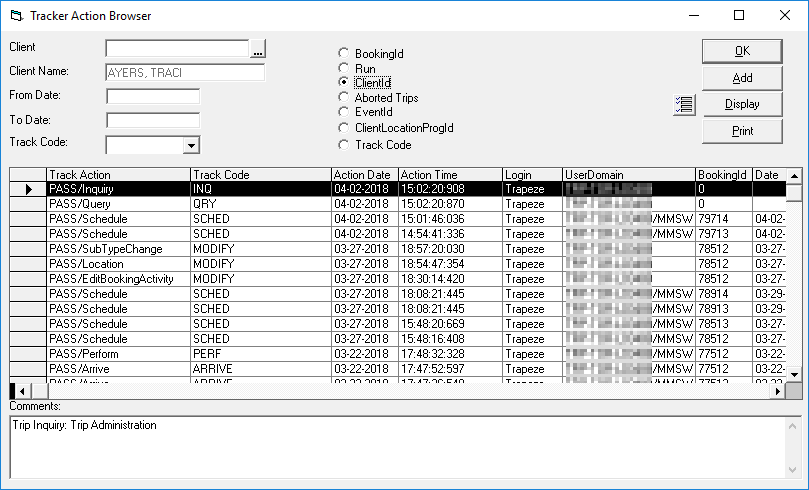Click the Add button
This screenshot has width=809, height=490.
click(x=742, y=78)
